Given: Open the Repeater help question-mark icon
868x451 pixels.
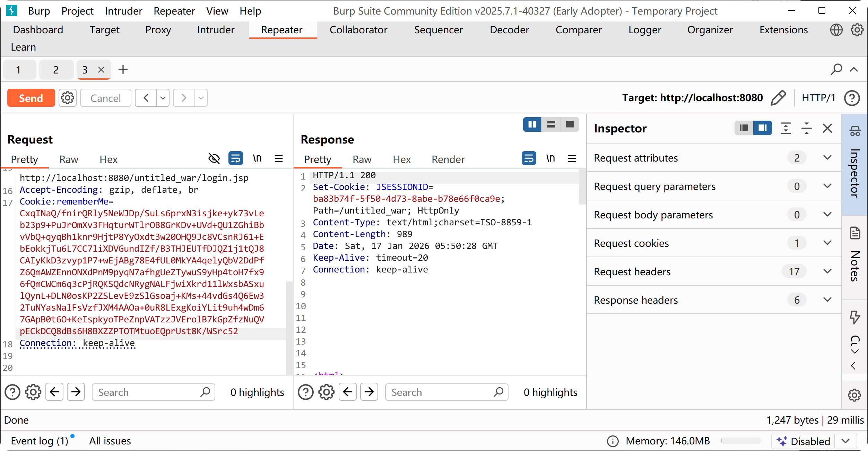Looking at the screenshot, I should click(x=852, y=98).
